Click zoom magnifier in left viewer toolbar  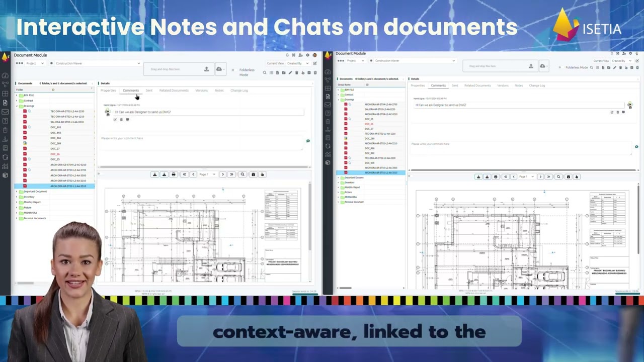coord(243,174)
